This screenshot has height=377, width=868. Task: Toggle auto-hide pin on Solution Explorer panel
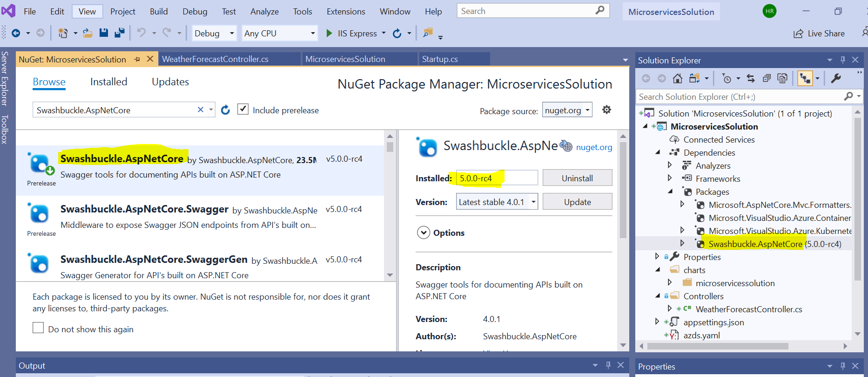click(x=842, y=60)
